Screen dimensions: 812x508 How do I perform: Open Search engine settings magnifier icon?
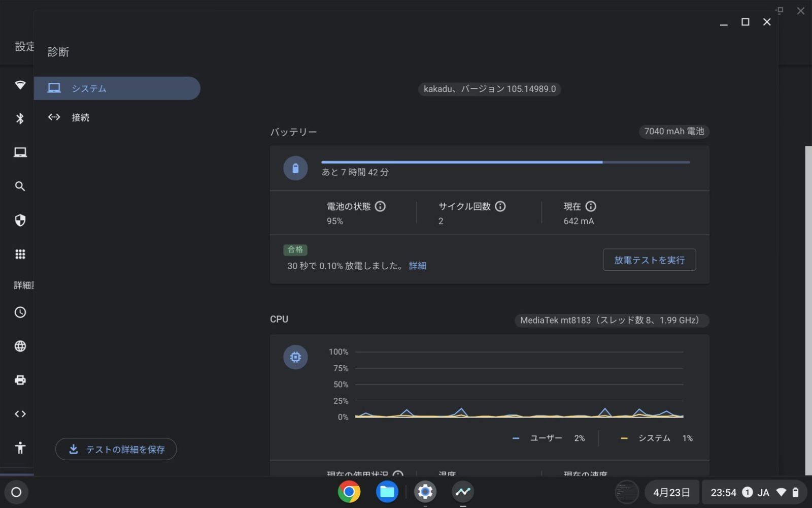(20, 186)
